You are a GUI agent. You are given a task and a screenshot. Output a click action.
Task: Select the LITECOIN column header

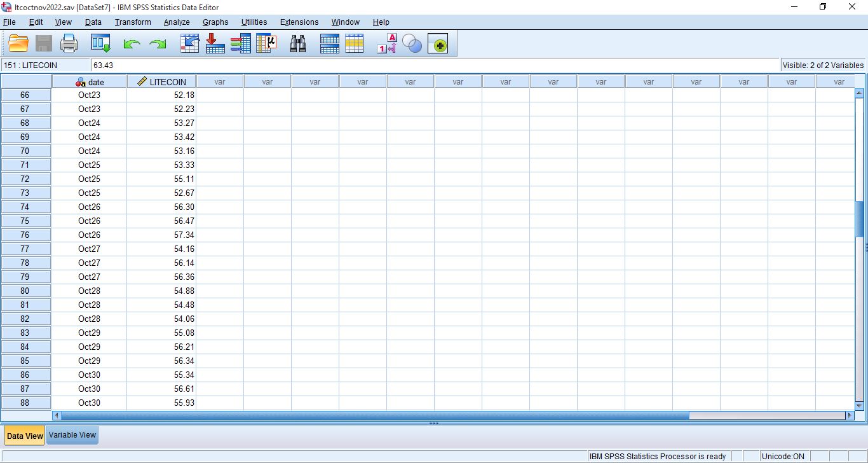(x=162, y=81)
